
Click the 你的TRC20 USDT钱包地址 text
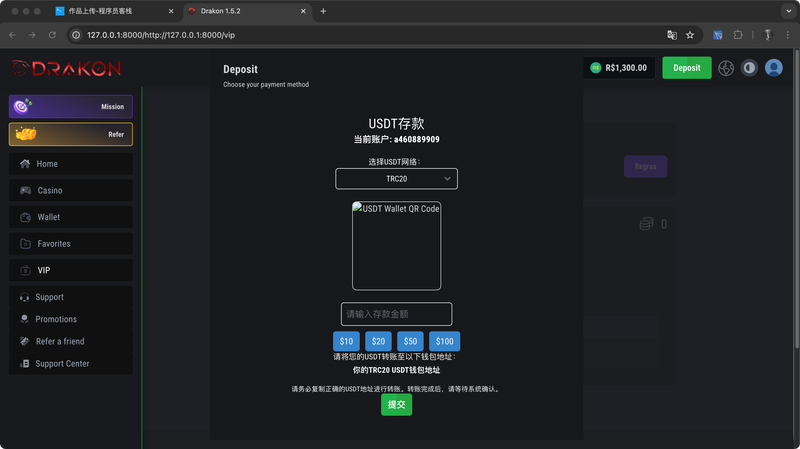click(396, 370)
